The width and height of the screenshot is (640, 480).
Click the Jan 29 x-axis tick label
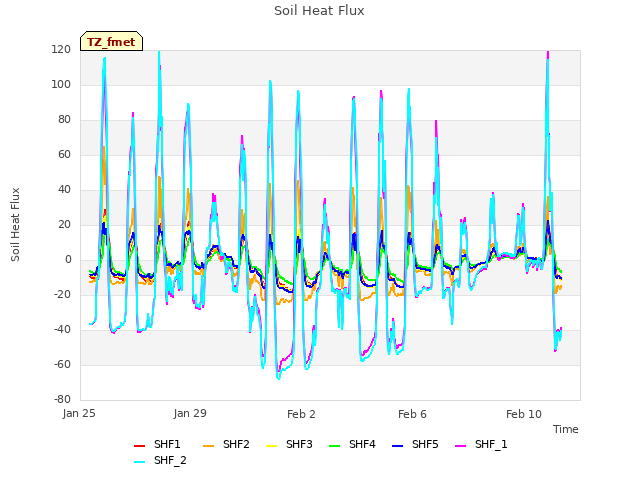190,414
